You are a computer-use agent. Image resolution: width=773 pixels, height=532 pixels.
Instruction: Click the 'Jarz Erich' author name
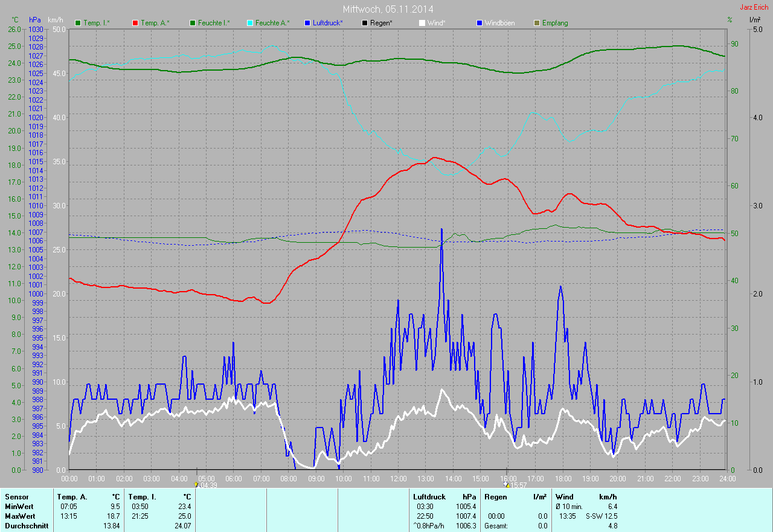(754, 7)
